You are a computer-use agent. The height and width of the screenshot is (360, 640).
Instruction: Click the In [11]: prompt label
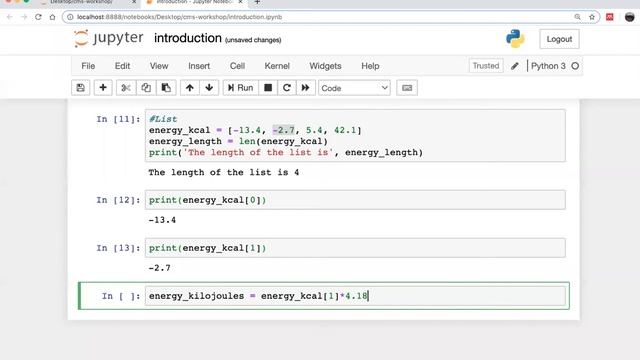coord(118,119)
